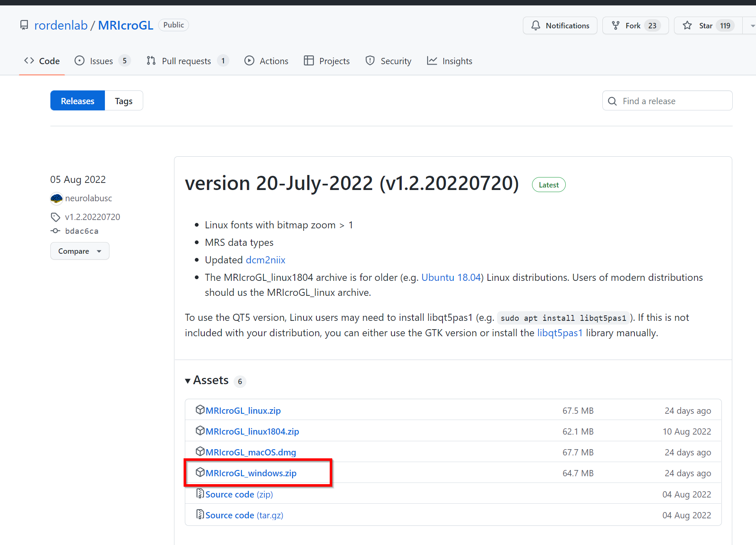This screenshot has height=545, width=756.
Task: Click the Latest release badge
Action: click(549, 185)
